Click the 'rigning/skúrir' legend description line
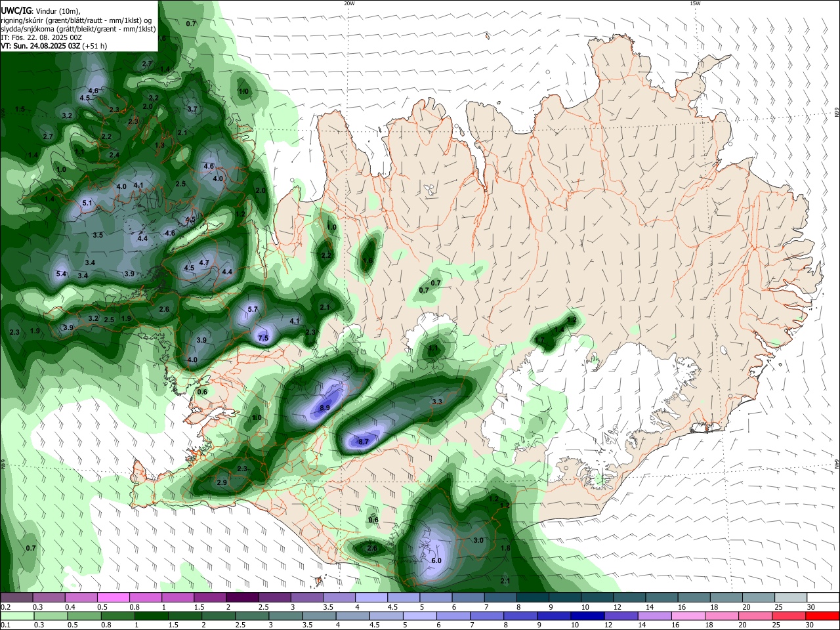 [x=77, y=20]
